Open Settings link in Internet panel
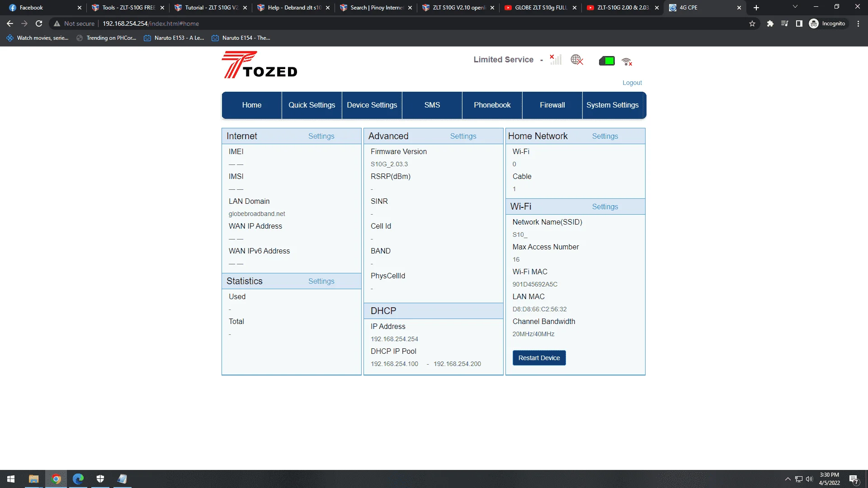This screenshot has height=488, width=868. (321, 136)
